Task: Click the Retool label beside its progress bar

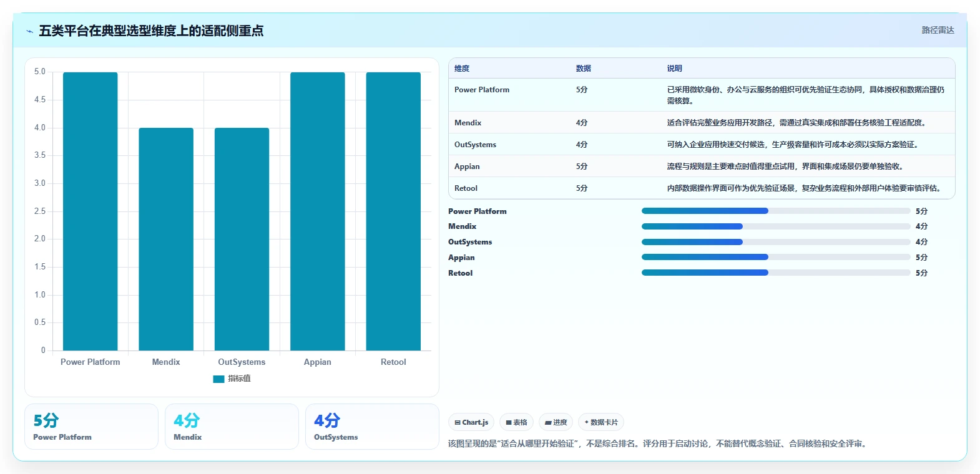Action: point(461,273)
